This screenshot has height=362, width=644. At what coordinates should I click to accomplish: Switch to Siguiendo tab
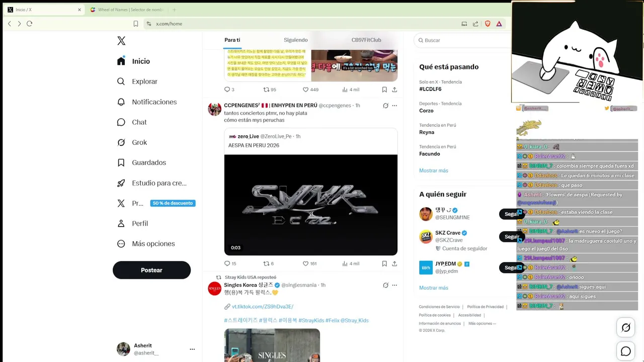point(296,40)
